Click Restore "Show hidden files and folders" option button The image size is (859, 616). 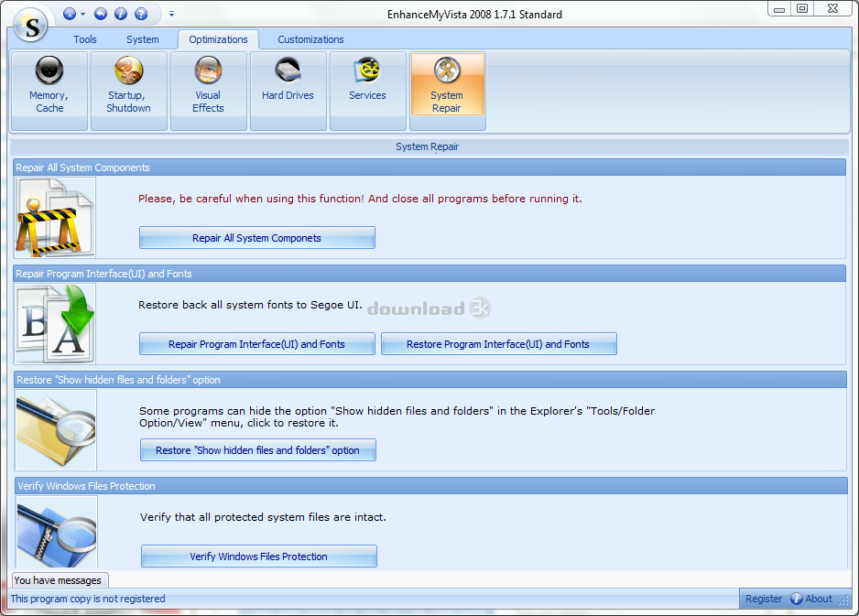pos(258,450)
